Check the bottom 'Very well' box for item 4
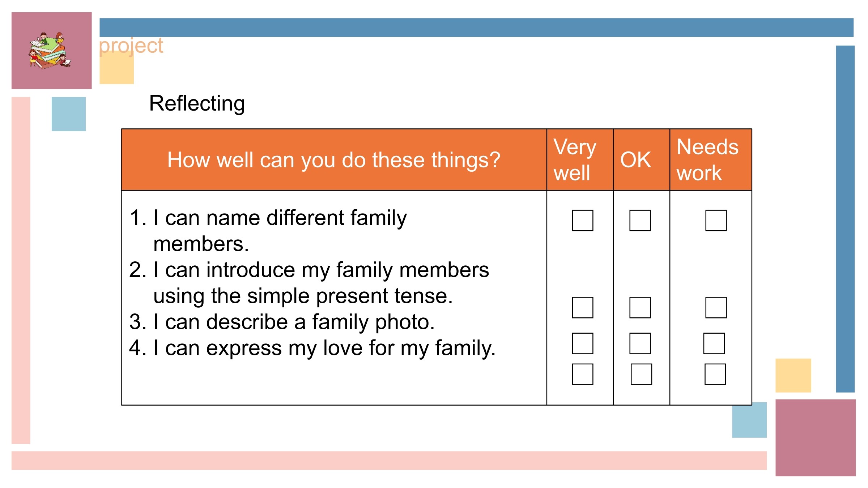Screen dimensions: 868x488 click(x=582, y=374)
